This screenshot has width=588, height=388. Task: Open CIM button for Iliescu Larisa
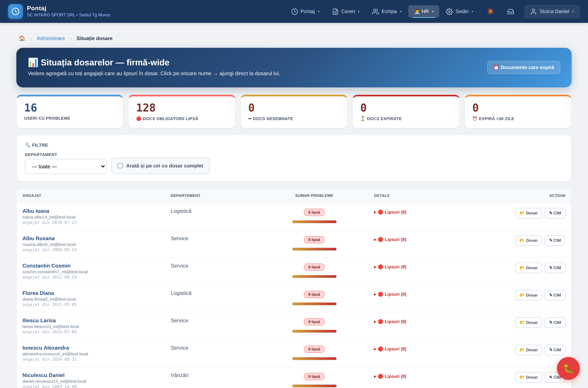coord(555,322)
